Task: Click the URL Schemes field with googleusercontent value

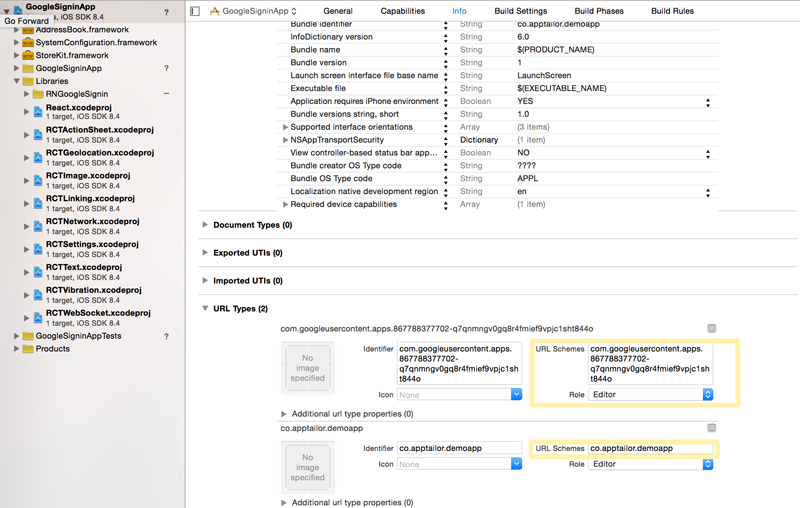Action: point(651,363)
